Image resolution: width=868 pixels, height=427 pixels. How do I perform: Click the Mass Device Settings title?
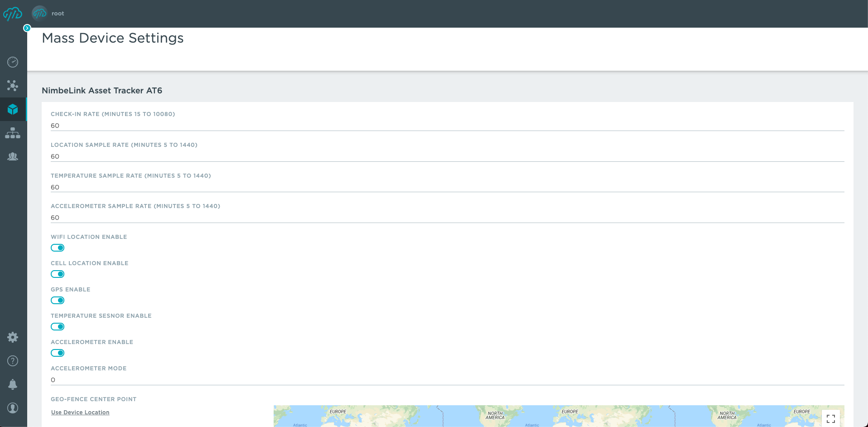coord(113,38)
